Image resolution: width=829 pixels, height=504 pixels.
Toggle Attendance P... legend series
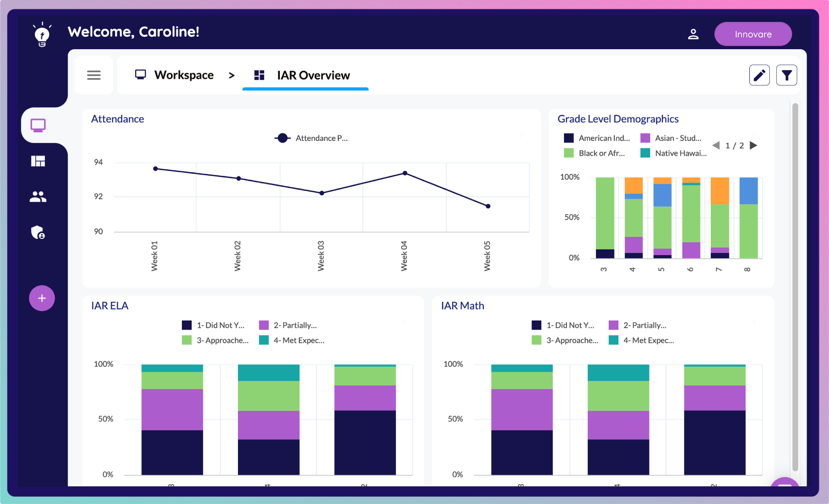(x=311, y=138)
